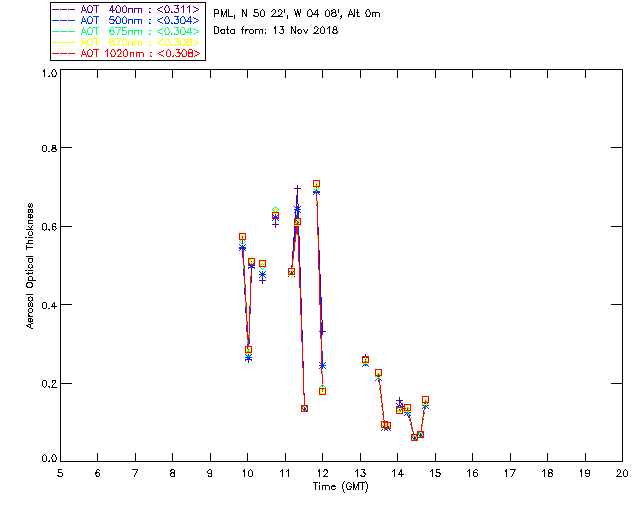Viewport: 640px width, 512px height.
Task: Click the last data marker near 14.7 GMT
Action: click(425, 400)
